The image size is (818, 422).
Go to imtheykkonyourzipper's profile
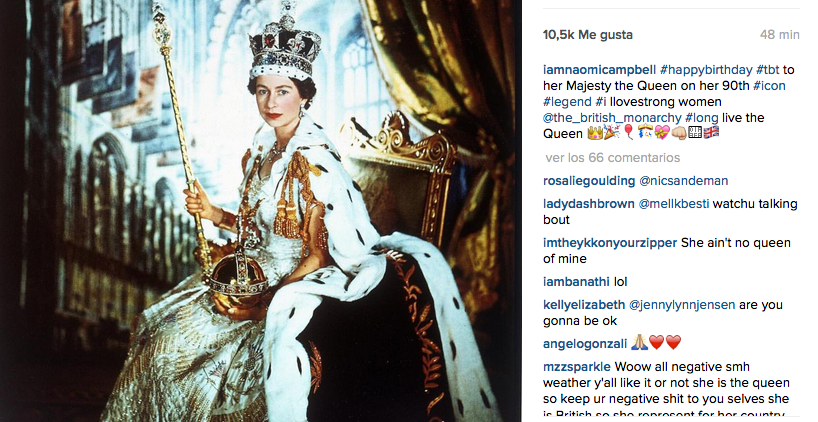pyautogui.click(x=609, y=243)
